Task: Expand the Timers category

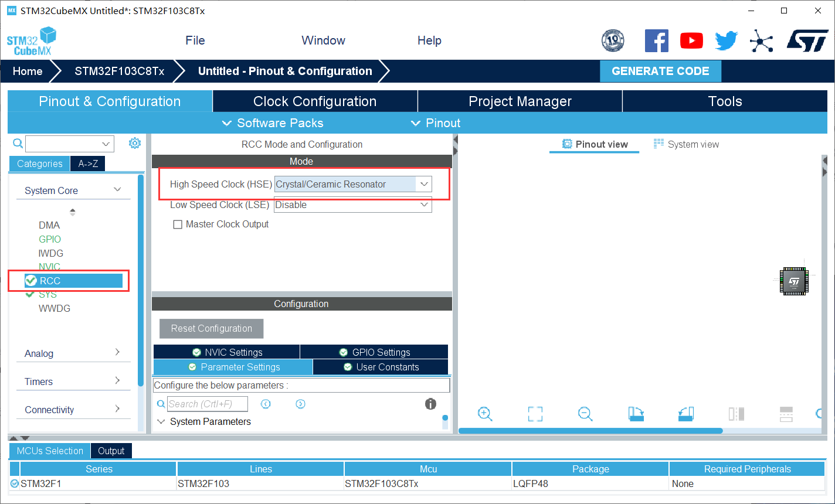Action: pyautogui.click(x=117, y=380)
